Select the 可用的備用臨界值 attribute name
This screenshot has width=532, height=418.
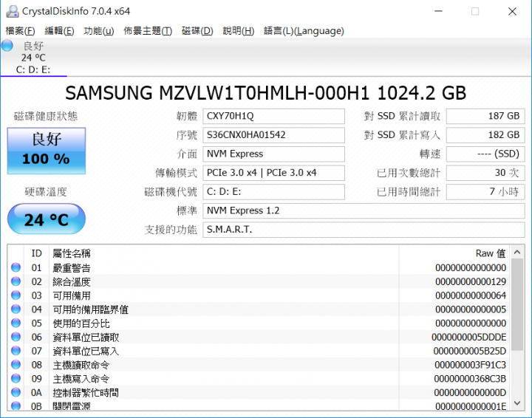click(91, 309)
